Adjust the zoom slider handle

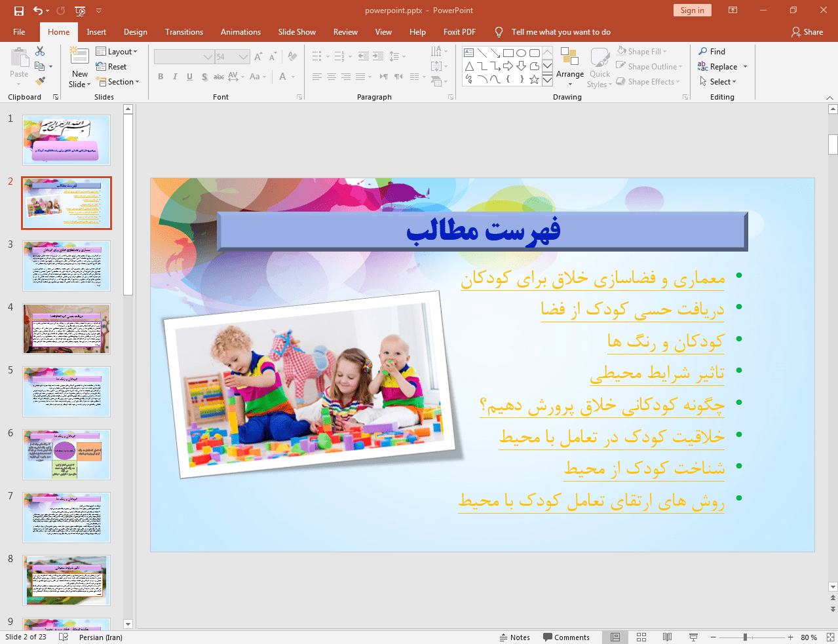point(745,637)
